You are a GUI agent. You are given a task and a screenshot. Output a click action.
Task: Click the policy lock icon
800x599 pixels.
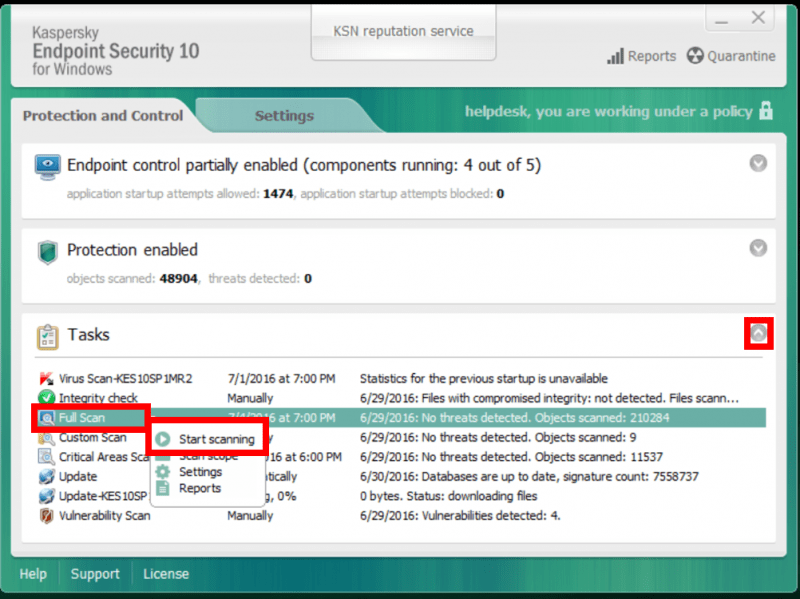point(766,113)
